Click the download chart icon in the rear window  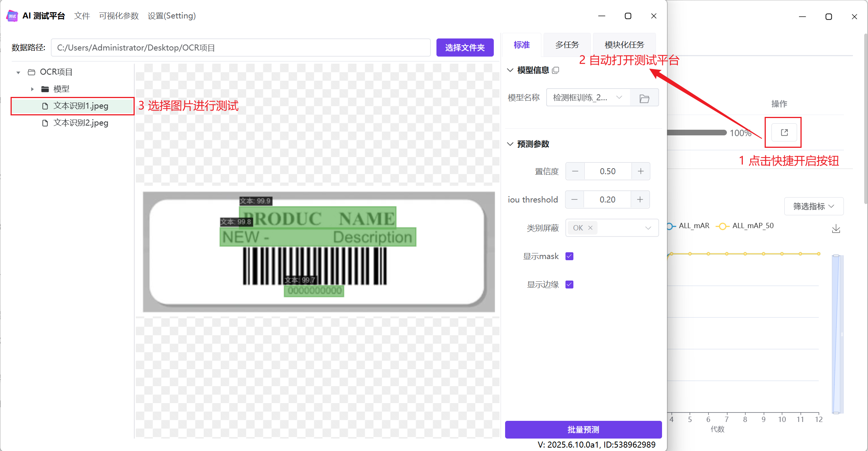836,229
